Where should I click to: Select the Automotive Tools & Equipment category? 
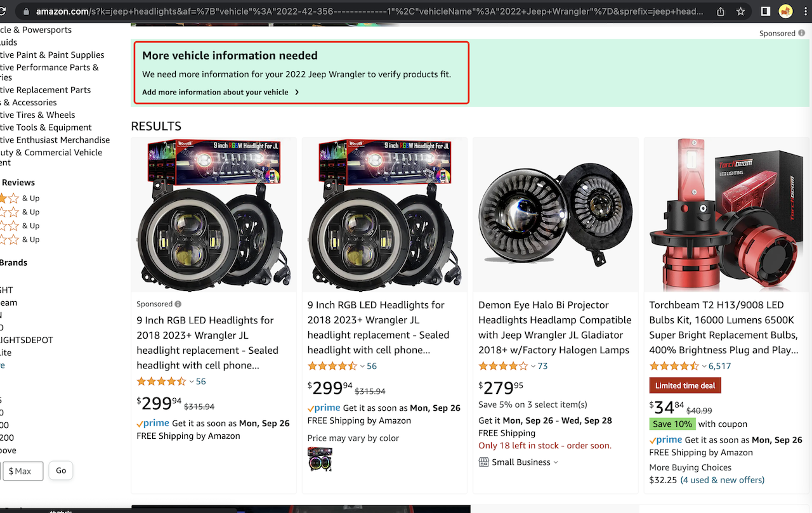(46, 127)
